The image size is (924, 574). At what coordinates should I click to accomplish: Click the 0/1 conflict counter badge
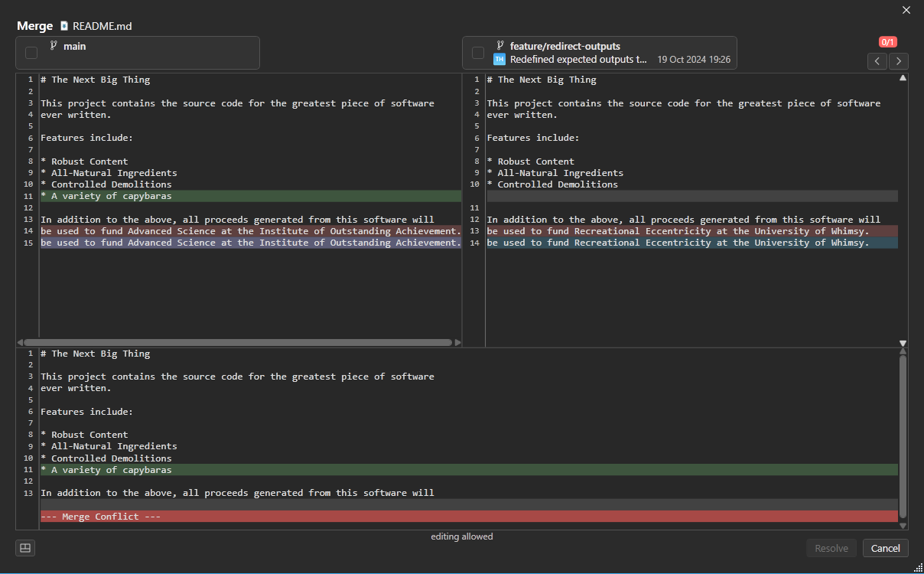pos(888,42)
